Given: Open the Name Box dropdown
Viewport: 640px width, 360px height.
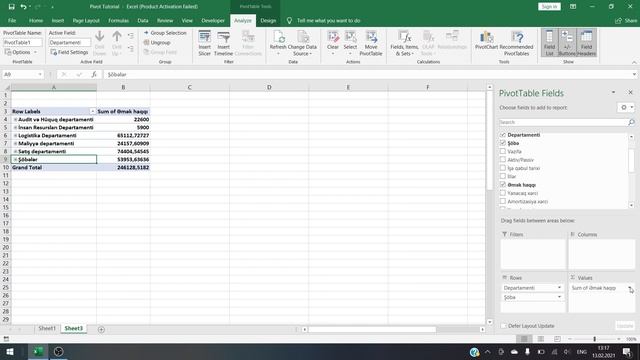Looking at the screenshot, I should coord(40,74).
